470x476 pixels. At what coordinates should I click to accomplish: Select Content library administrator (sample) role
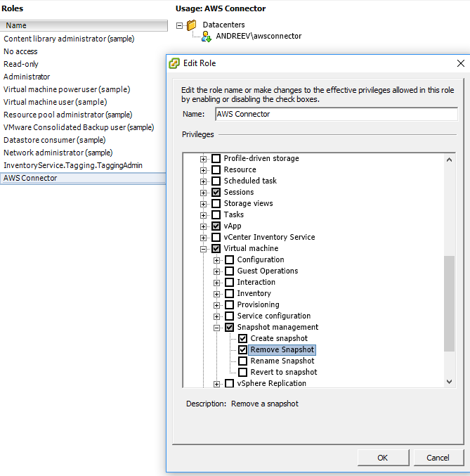pyautogui.click(x=69, y=39)
